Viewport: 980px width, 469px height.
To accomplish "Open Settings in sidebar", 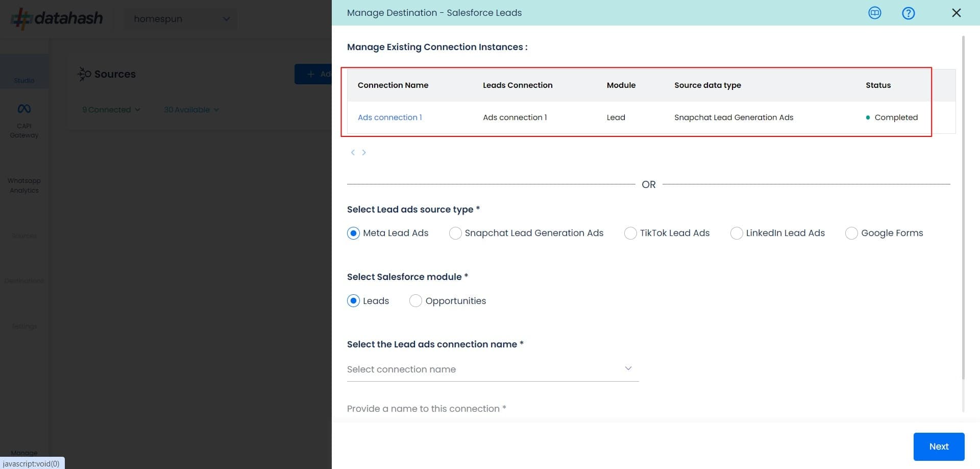I will (x=24, y=326).
